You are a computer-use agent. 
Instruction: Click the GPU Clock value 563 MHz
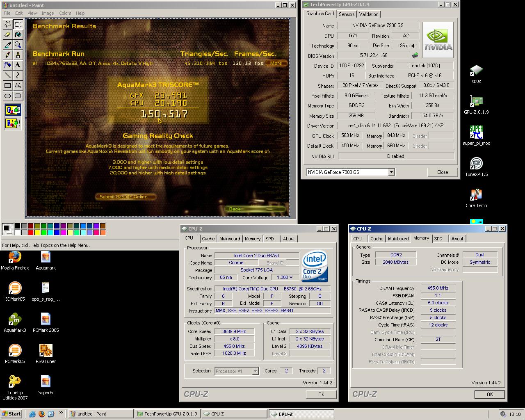pyautogui.click(x=350, y=135)
